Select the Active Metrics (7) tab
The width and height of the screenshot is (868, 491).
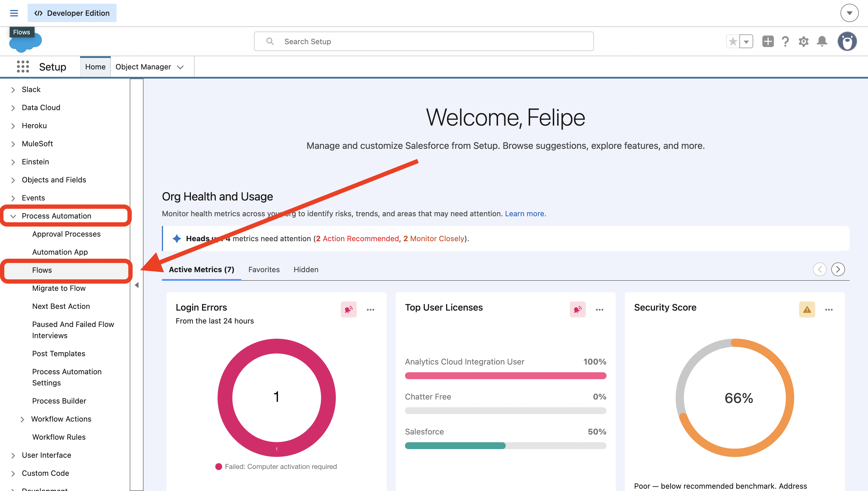click(x=201, y=269)
